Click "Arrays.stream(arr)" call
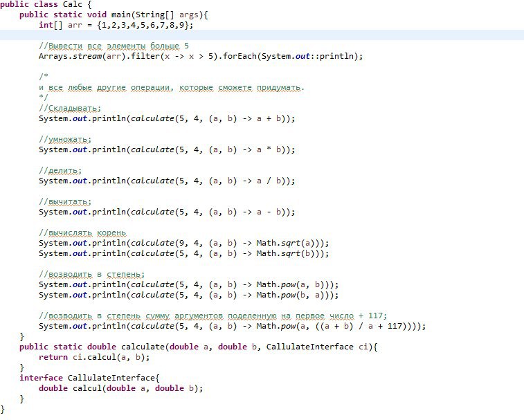The image size is (524, 420). tap(82, 57)
